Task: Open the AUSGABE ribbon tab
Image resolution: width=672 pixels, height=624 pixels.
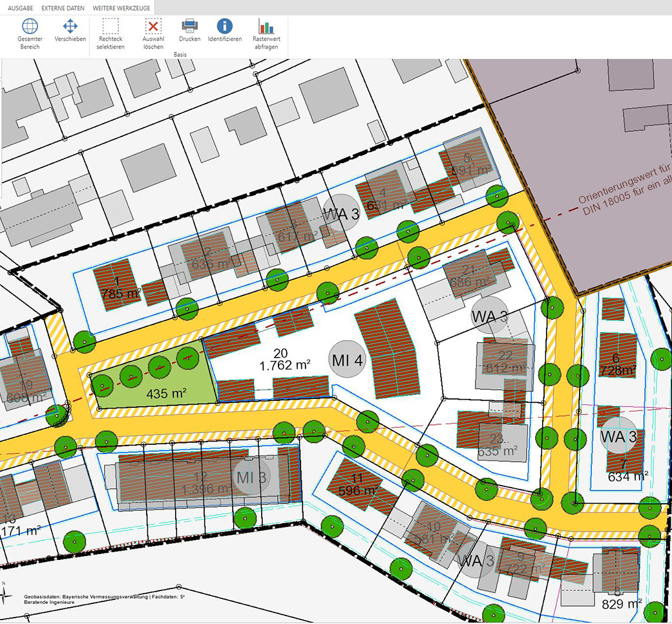Action: [20, 8]
